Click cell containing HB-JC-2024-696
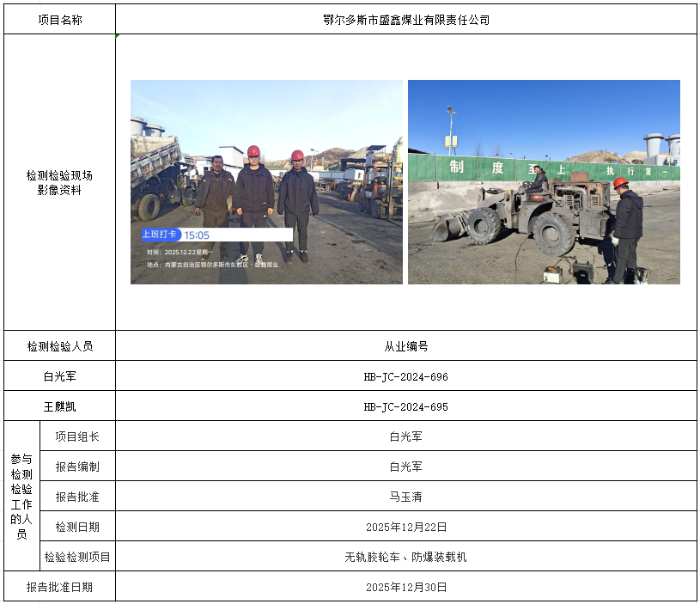This screenshot has height=604, width=700. [405, 376]
